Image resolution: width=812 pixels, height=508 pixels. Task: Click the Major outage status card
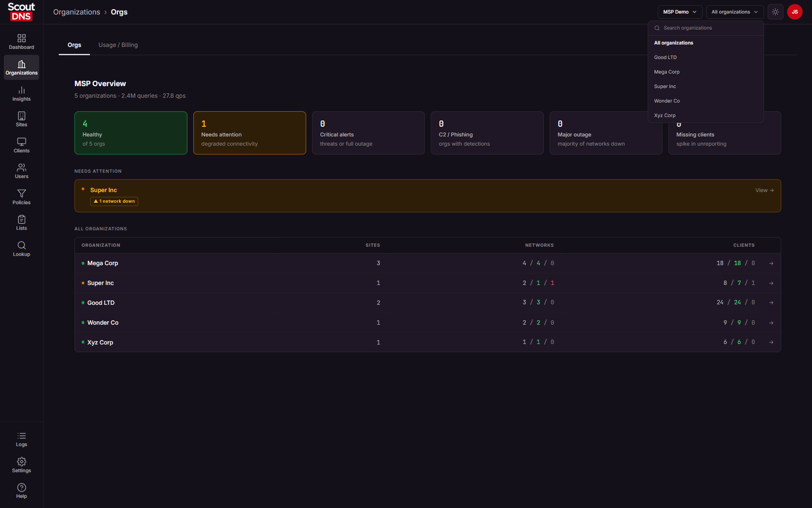tap(606, 133)
